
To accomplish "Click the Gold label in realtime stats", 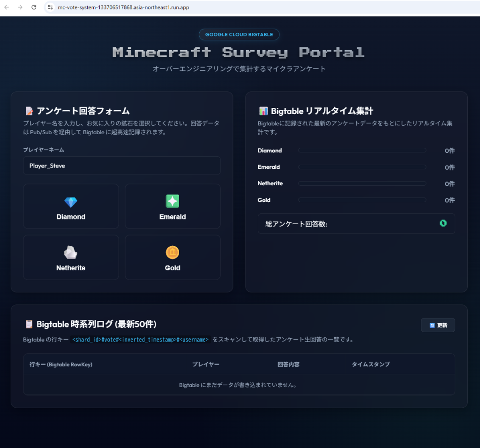I will point(264,200).
